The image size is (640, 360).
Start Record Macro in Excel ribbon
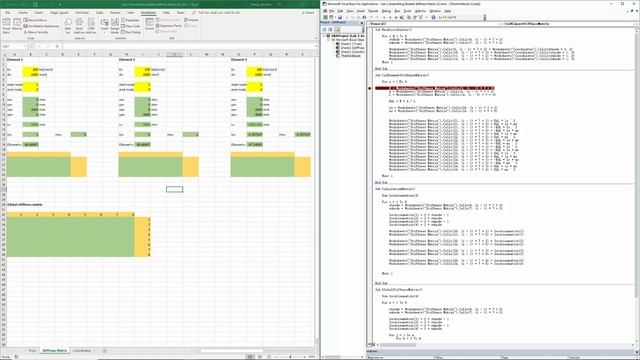36,20
